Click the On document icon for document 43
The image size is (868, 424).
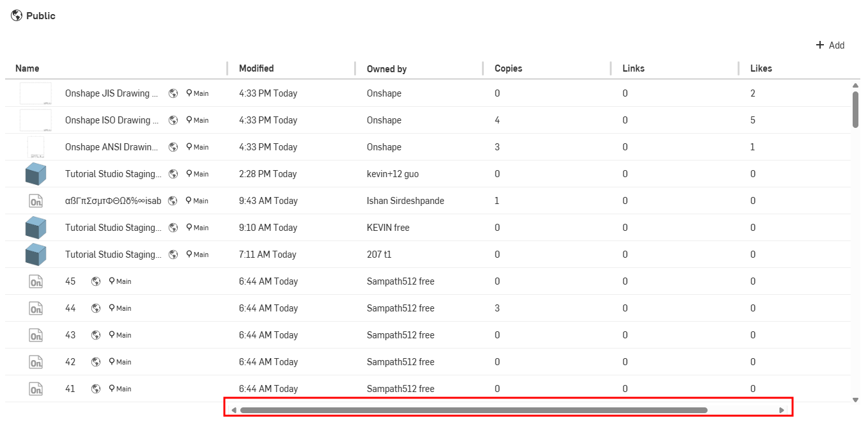36,334
